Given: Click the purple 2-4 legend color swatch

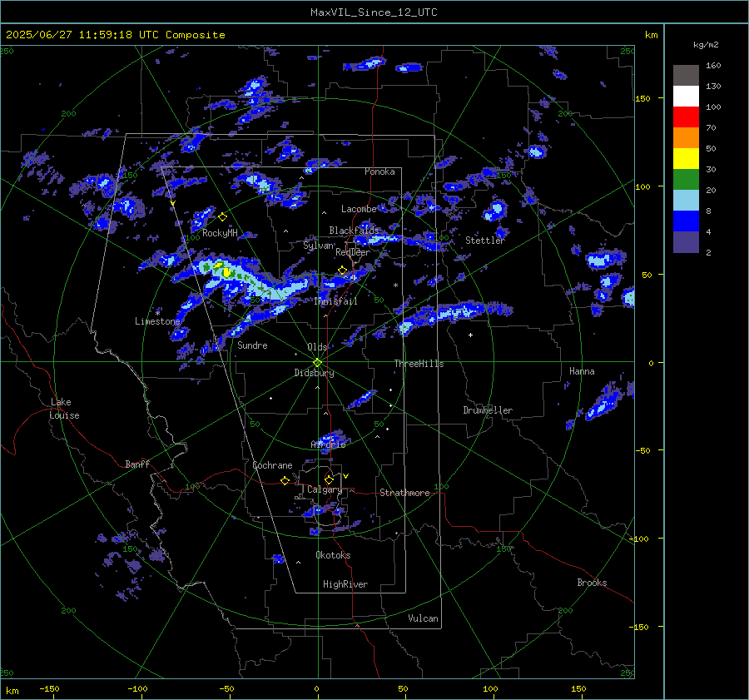Looking at the screenshot, I should pos(686,241).
